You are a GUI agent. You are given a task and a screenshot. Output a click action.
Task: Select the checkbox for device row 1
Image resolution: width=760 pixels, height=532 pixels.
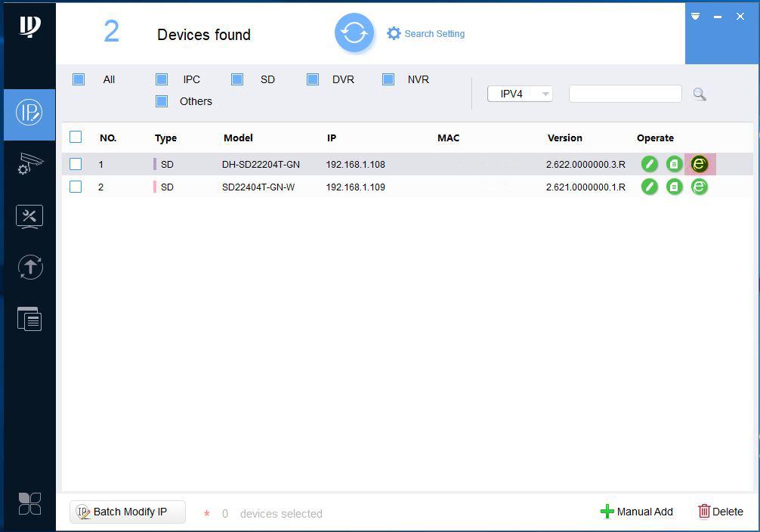(x=76, y=164)
